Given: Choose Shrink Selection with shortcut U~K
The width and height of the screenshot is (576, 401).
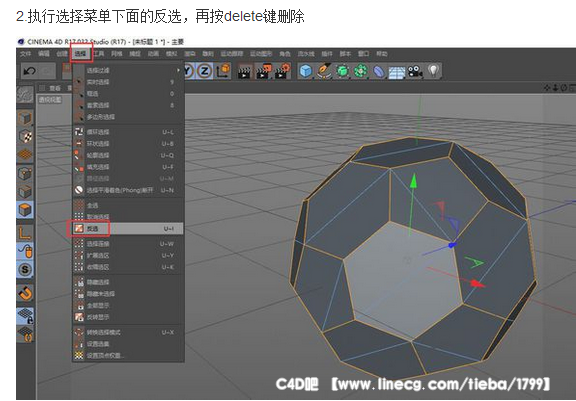Looking at the screenshot, I should click(x=128, y=267).
